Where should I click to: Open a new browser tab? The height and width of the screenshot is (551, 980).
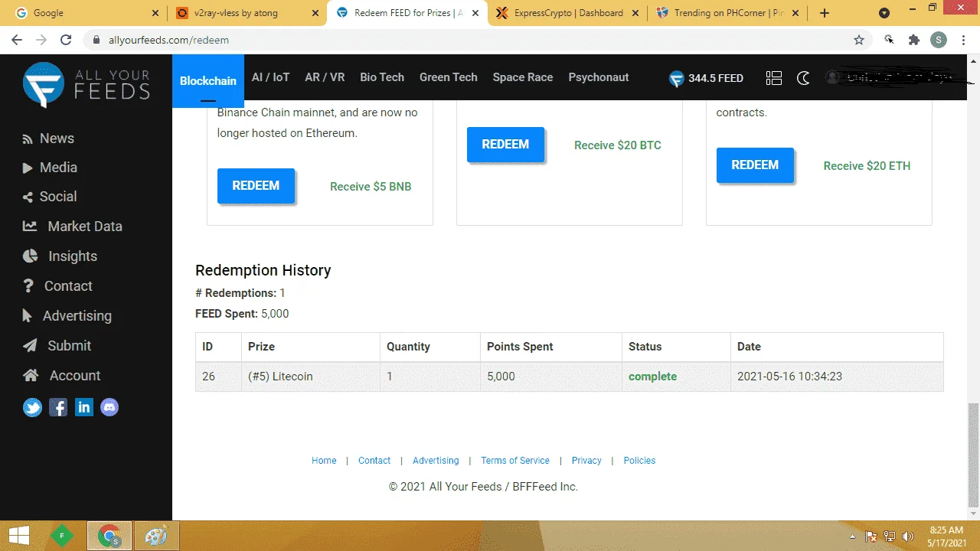[825, 13]
